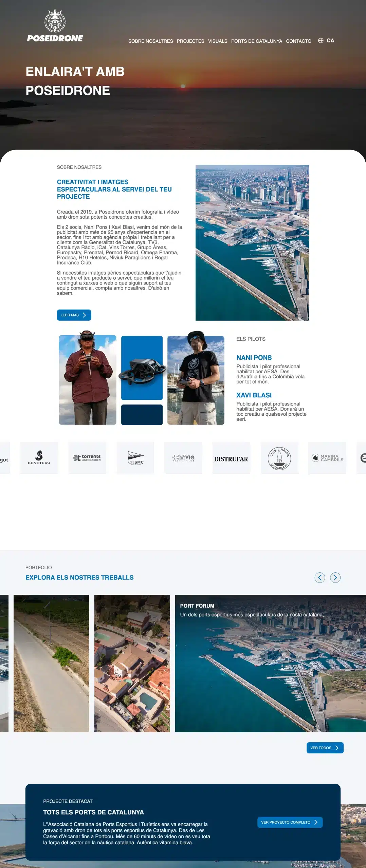Select 'Enlaira't amb Poseidrone' hero title
The height and width of the screenshot is (868, 366).
point(75,81)
